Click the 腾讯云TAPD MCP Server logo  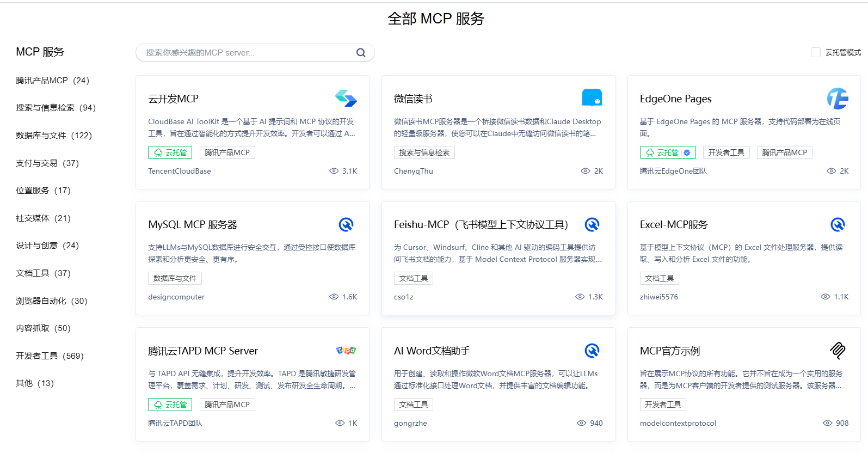[x=346, y=351]
